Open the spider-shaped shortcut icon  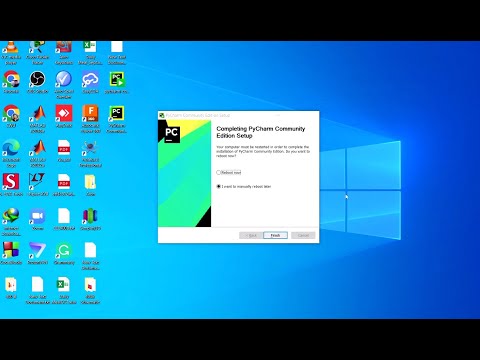(x=90, y=153)
